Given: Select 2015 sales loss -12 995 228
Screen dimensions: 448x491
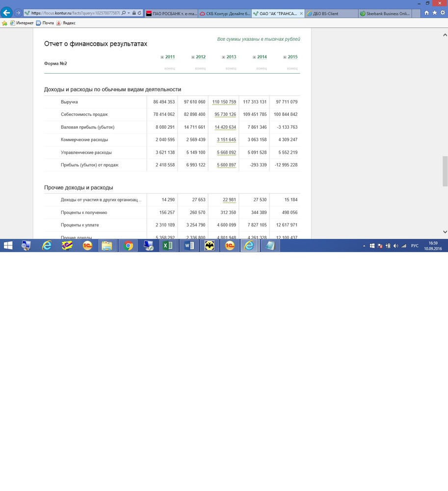Looking at the screenshot, I should pos(286,165).
